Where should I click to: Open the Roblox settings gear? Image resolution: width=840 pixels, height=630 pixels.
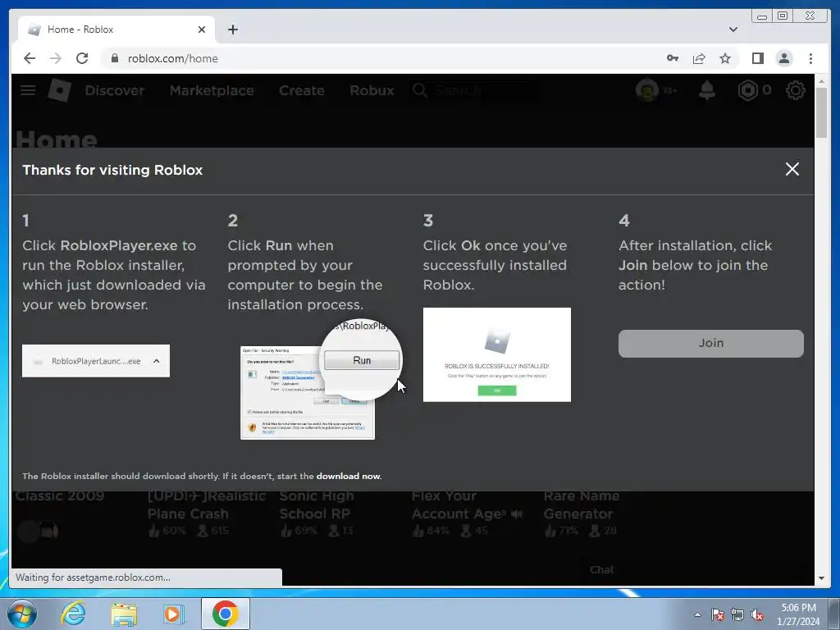click(x=795, y=90)
